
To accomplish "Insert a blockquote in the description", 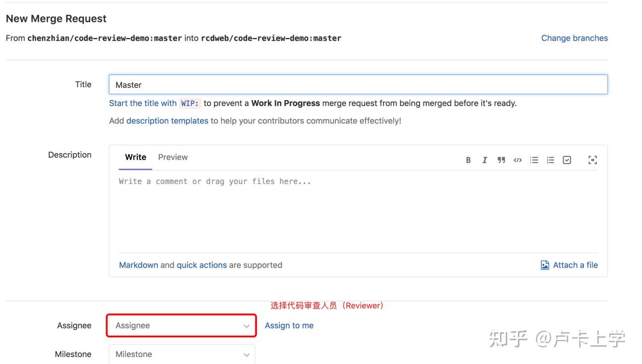I will point(501,160).
